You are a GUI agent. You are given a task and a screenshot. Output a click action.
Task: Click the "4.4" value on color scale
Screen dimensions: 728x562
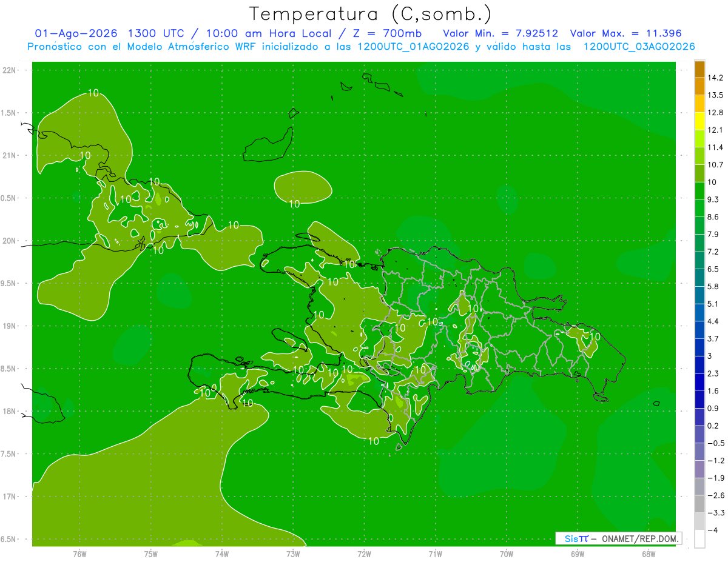713,321
